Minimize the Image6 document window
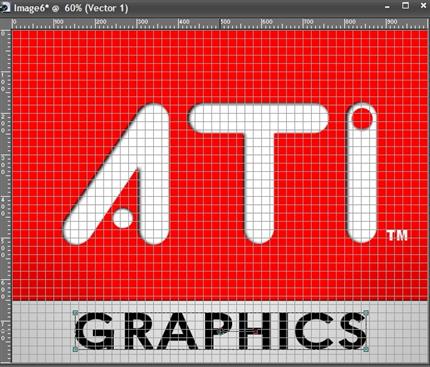The height and width of the screenshot is (367, 430). [x=387, y=7]
